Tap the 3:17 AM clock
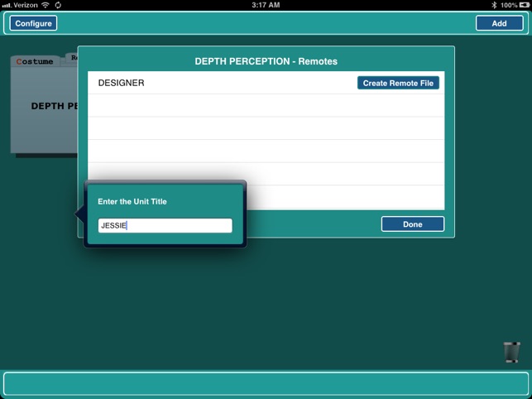Screen dimensions: 532x399 click(266, 5)
